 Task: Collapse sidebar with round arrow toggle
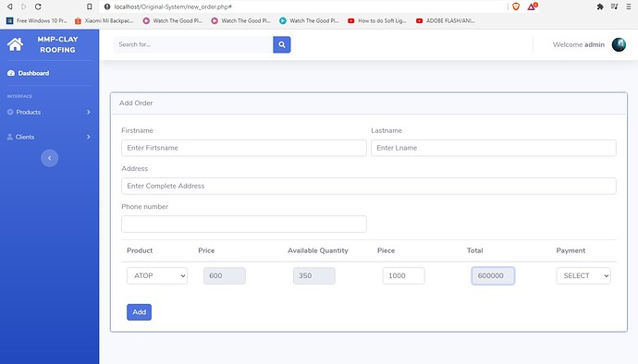pyautogui.click(x=50, y=158)
